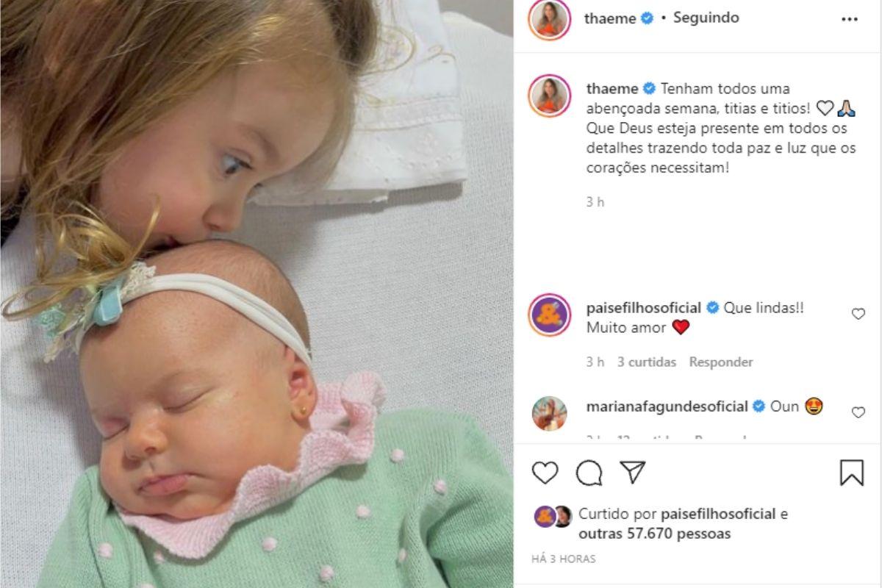Open the thaeme username in the header
The width and height of the screenshot is (882, 588).
610,19
